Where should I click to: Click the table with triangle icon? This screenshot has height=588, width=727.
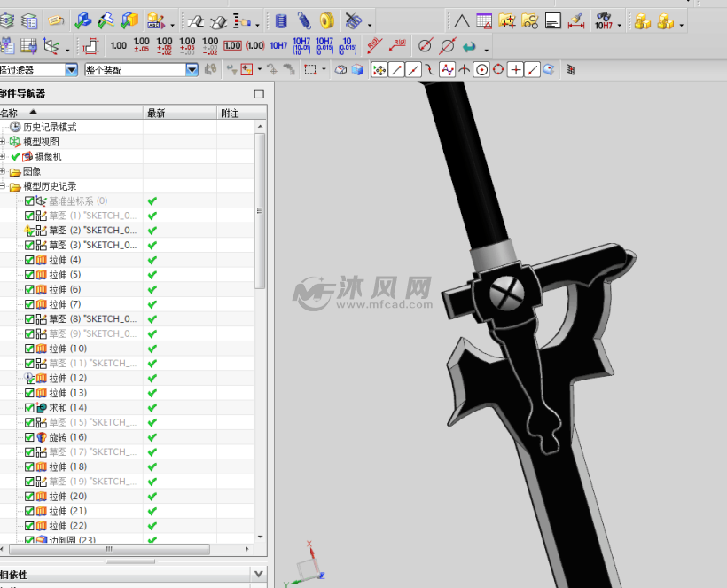[484, 21]
